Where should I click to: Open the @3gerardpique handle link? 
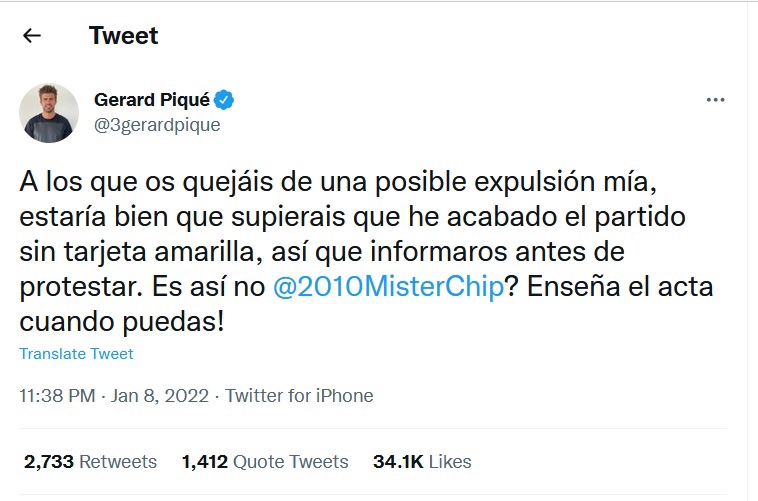click(156, 125)
